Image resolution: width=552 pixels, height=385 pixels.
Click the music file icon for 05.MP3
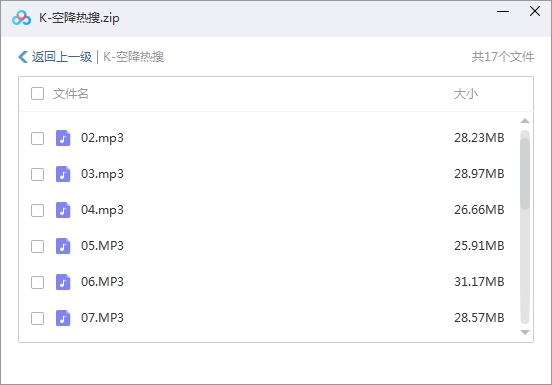click(x=63, y=246)
